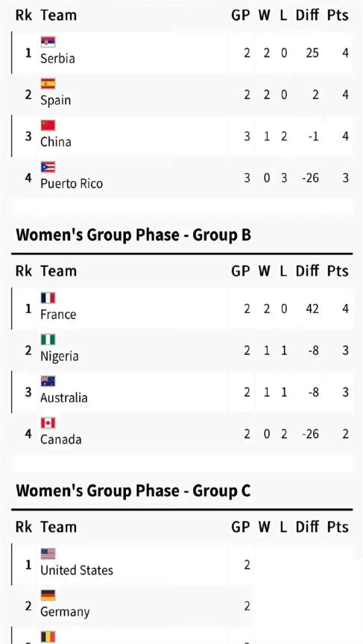363x644 pixels.
Task: Click the Diff column header in Group B
Action: 307,271
